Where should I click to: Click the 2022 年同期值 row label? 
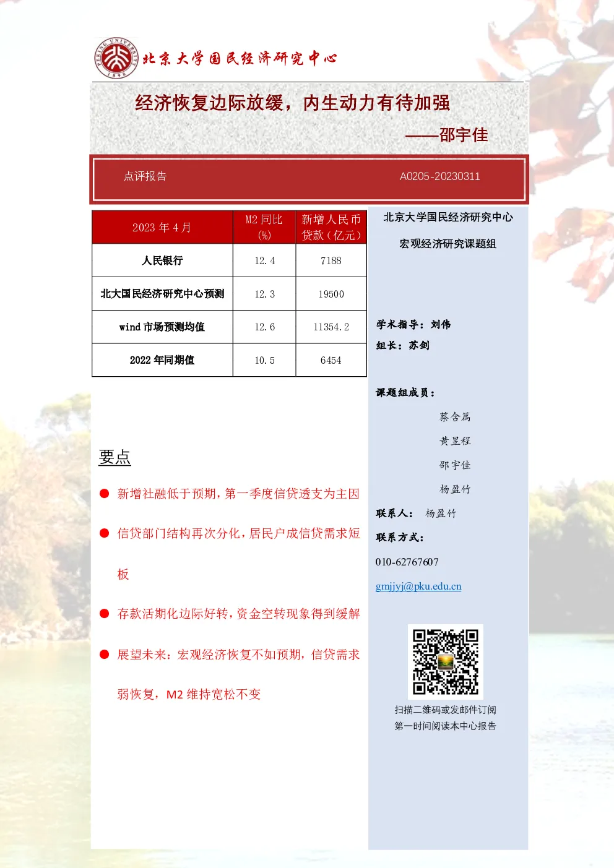(162, 360)
